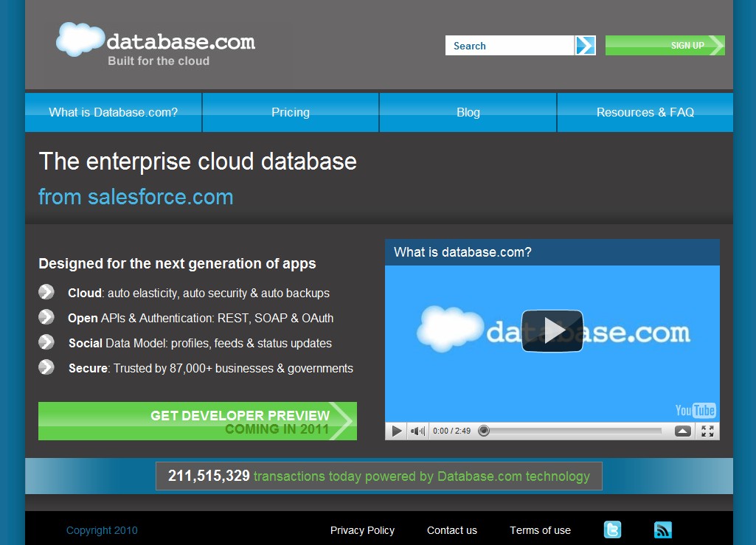The image size is (756, 545).
Task: Click the arrow bullet next to Social Data Model
Action: click(x=46, y=342)
